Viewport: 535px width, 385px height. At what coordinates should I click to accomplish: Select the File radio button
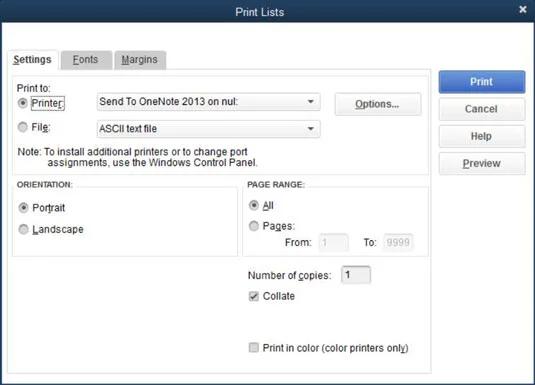pyautogui.click(x=23, y=127)
